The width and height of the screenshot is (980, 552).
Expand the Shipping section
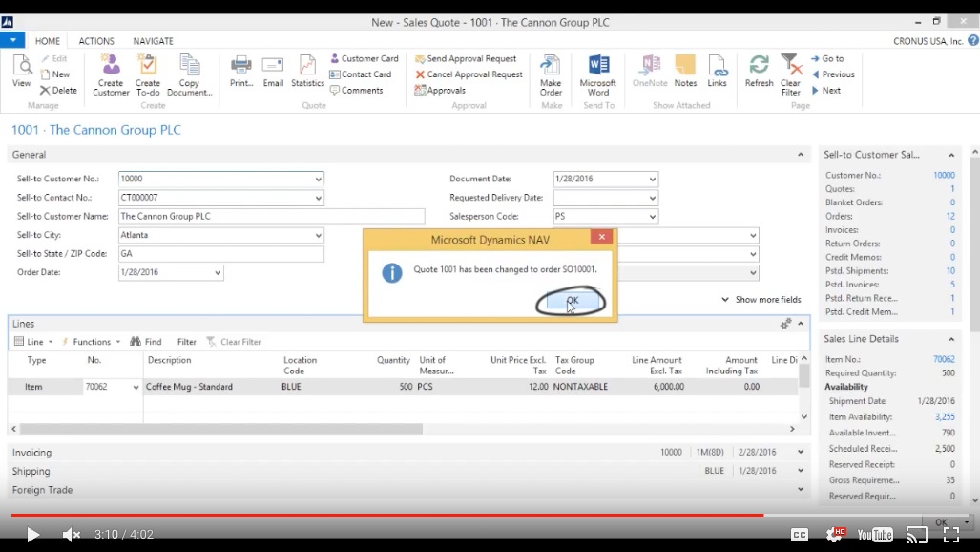tap(801, 471)
